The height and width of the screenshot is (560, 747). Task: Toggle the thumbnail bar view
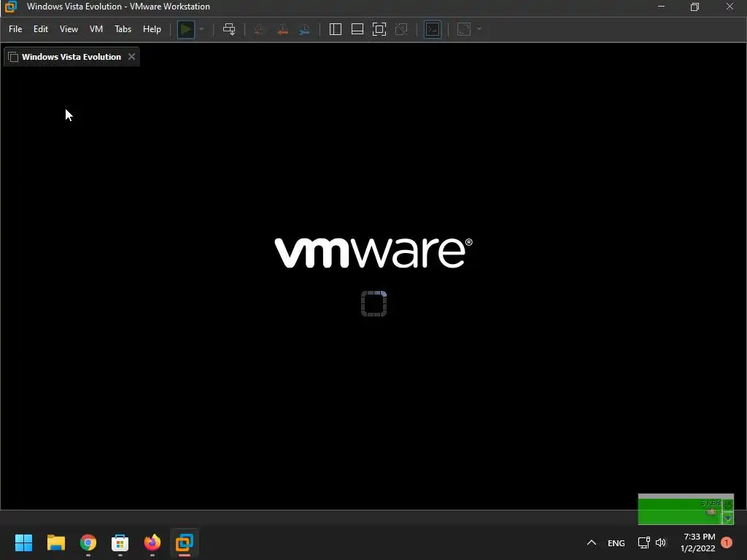pyautogui.click(x=357, y=29)
